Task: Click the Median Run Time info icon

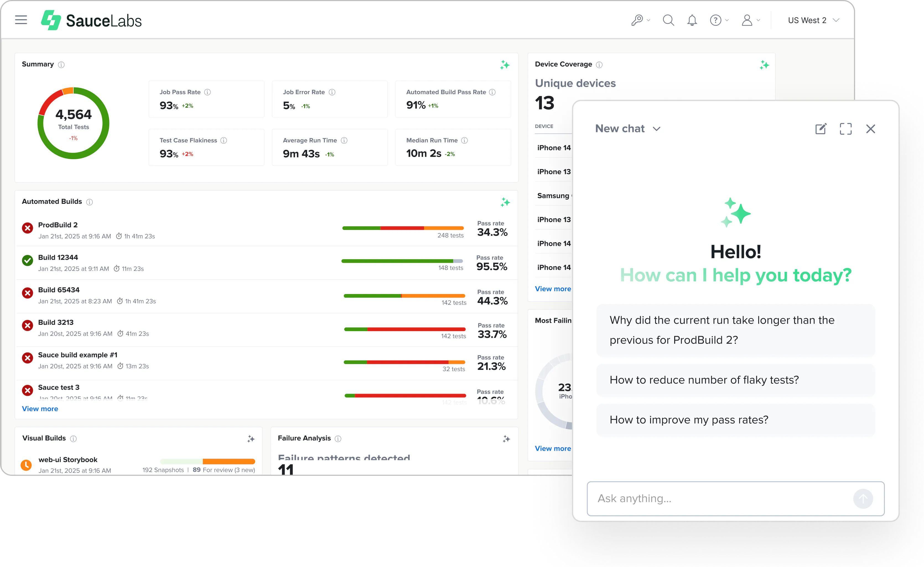Action: pos(464,140)
